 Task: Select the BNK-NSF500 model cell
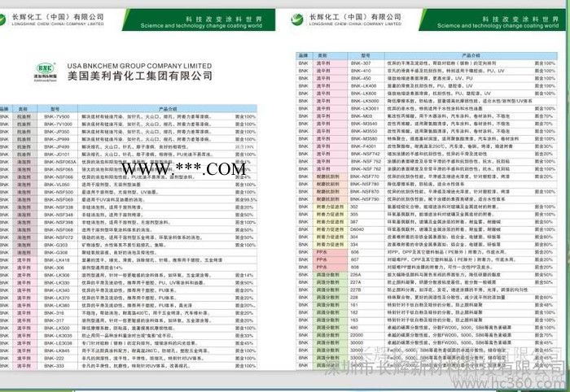59,192
